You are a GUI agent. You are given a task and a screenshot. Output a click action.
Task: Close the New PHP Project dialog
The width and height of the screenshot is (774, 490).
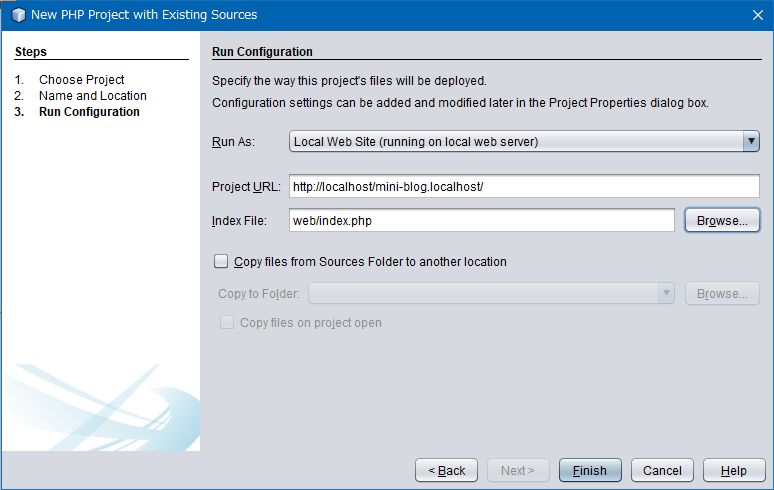pyautogui.click(x=758, y=15)
